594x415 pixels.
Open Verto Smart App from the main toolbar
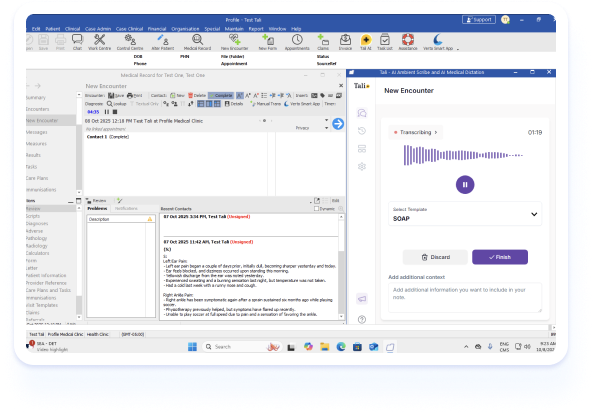pos(438,42)
